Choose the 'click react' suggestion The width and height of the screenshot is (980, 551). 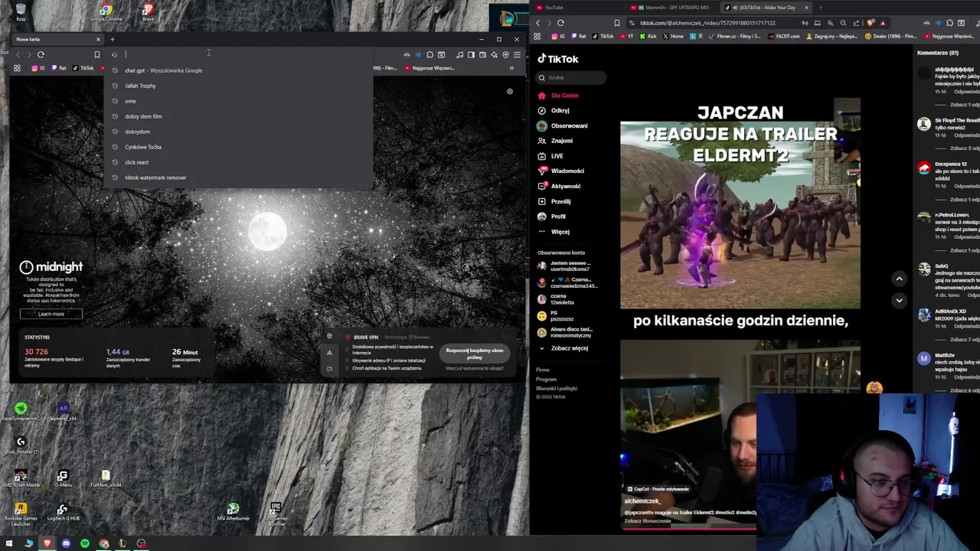239,162
